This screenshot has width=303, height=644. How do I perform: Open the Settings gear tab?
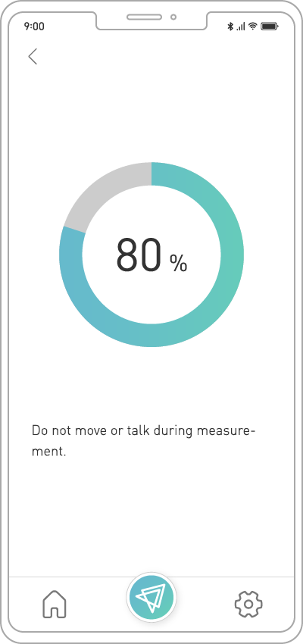coord(248,604)
